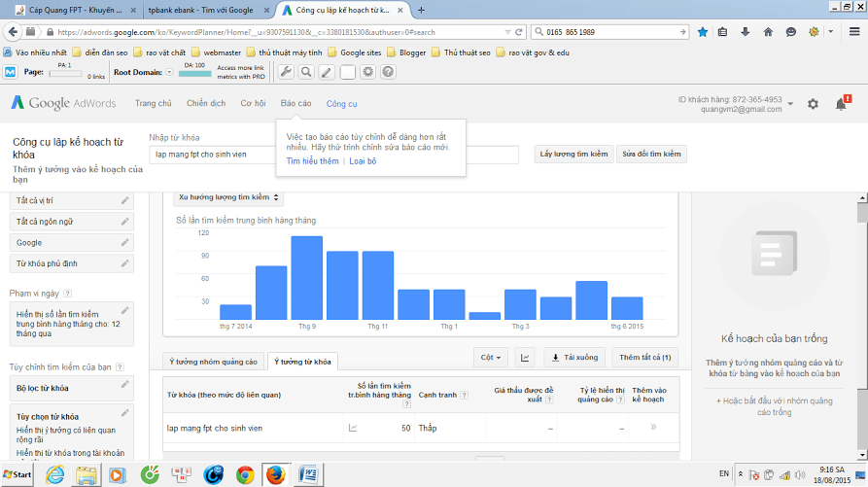The height and width of the screenshot is (487, 868).
Task: Open the Root Domain dropdown in MozBar
Action: tap(169, 72)
